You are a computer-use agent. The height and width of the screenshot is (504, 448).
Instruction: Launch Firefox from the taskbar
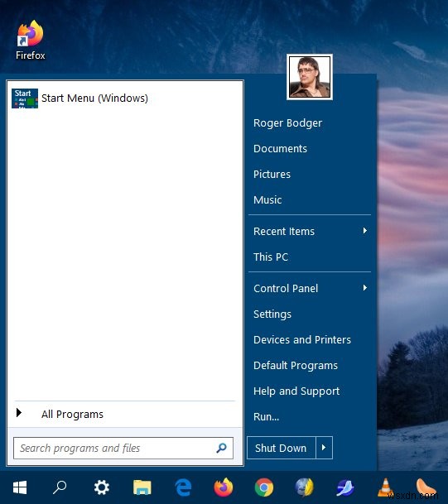(224, 487)
